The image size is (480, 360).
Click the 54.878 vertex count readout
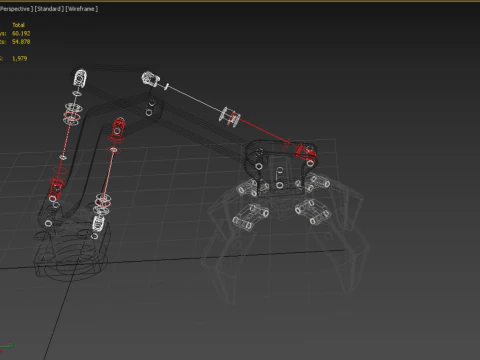[x=21, y=42]
